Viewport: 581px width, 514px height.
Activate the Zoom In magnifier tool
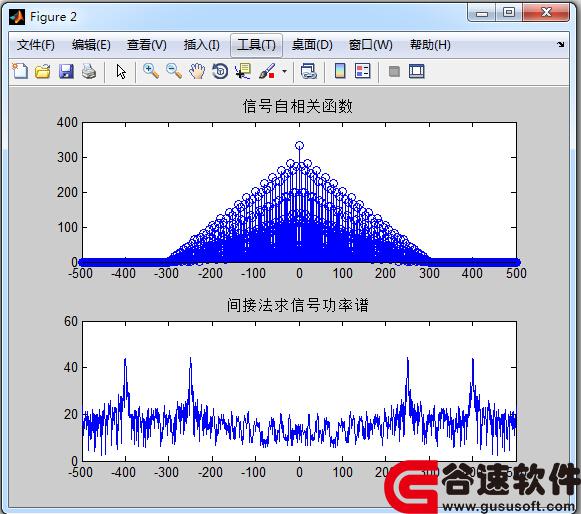click(151, 71)
